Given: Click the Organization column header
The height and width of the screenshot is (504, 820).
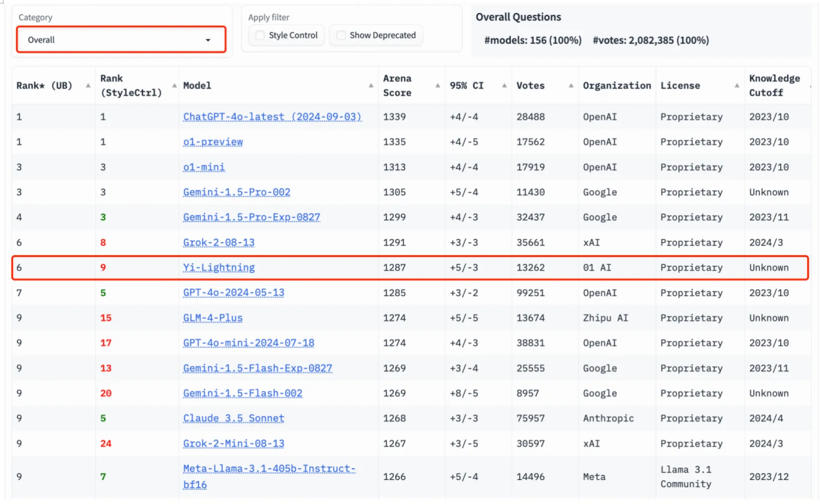Looking at the screenshot, I should 617,86.
